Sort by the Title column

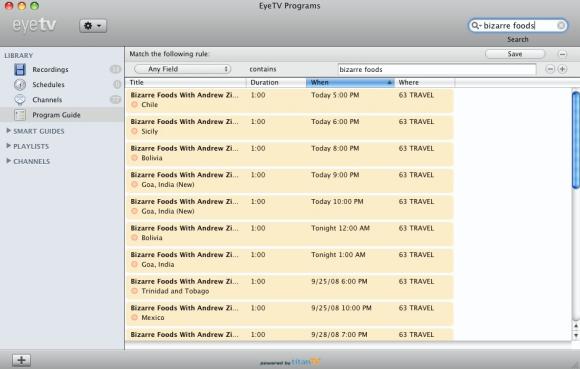186,82
